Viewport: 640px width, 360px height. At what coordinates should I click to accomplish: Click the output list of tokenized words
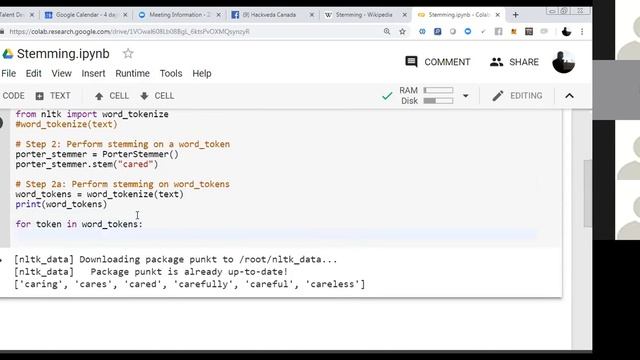tap(189, 284)
